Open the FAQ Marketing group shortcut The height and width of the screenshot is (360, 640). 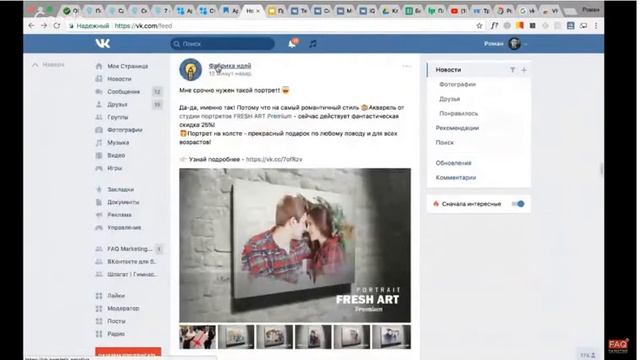(129, 249)
